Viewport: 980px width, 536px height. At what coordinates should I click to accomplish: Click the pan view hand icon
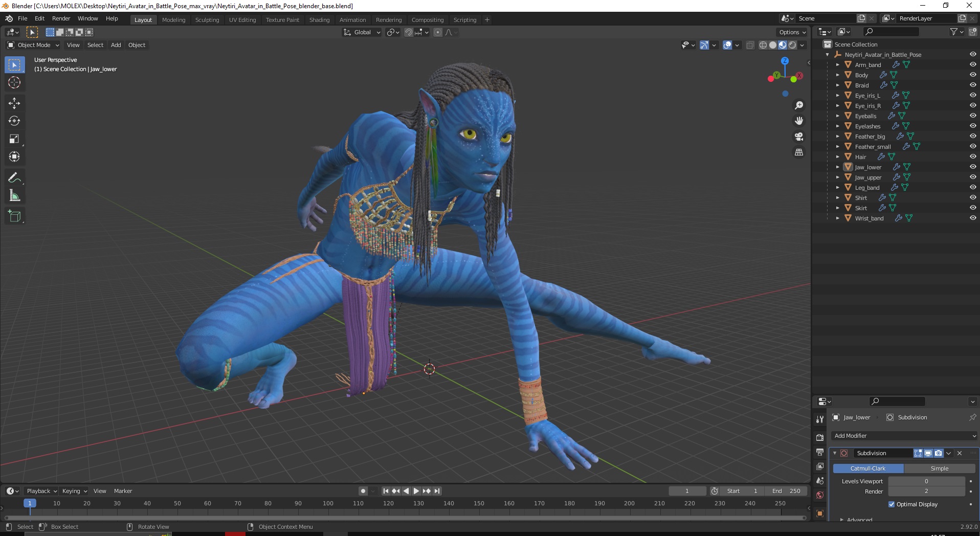pyautogui.click(x=798, y=121)
